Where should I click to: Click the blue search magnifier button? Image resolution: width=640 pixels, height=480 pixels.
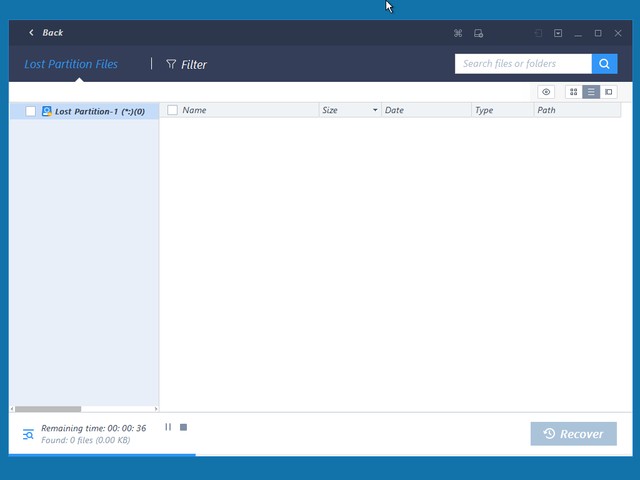[604, 64]
